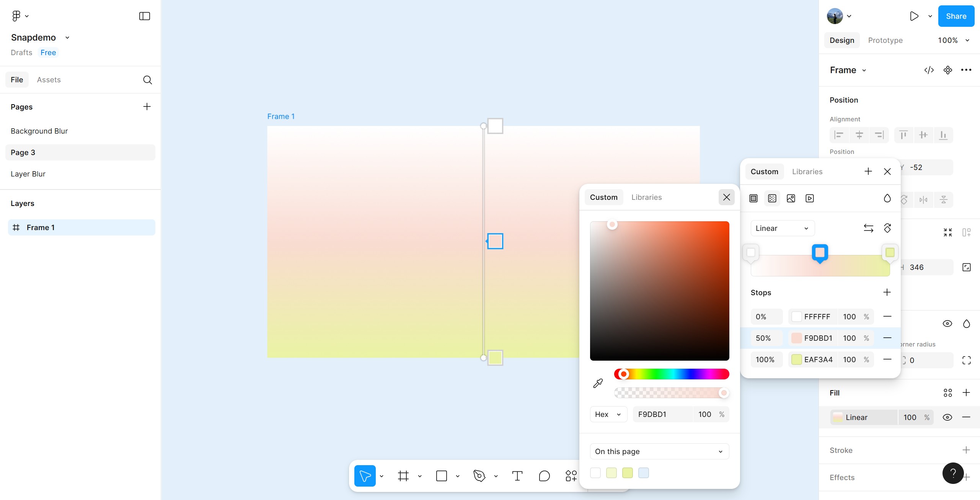Create component from Frame icon
The width and height of the screenshot is (980, 500).
tap(947, 70)
